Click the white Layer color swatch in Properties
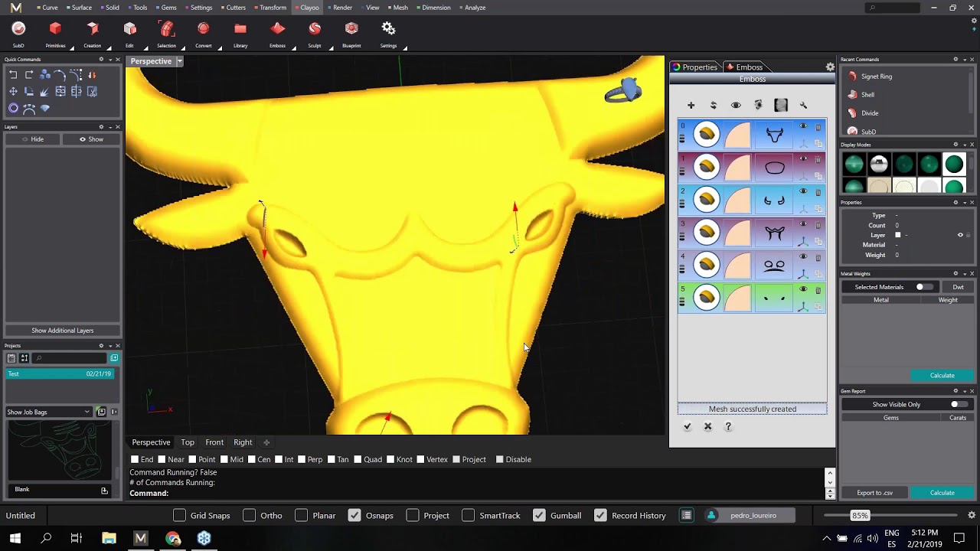The image size is (980, 551). tap(898, 235)
